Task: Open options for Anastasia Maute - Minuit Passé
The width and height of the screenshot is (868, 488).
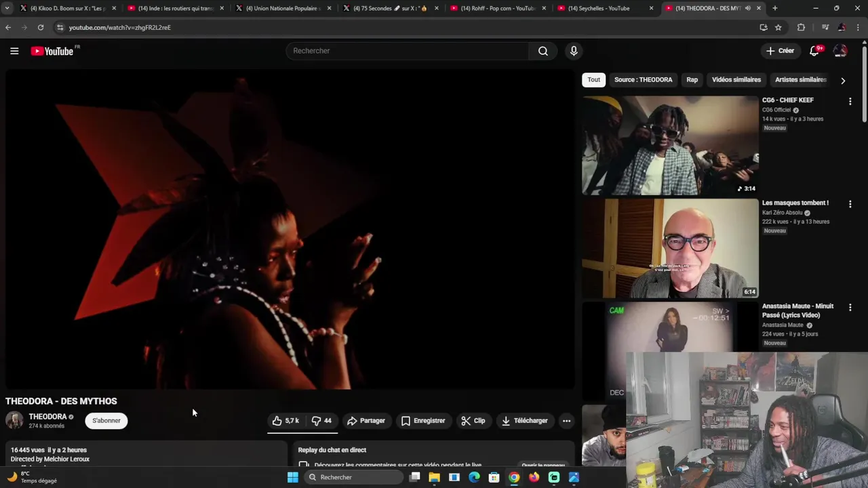Action: [x=850, y=308]
